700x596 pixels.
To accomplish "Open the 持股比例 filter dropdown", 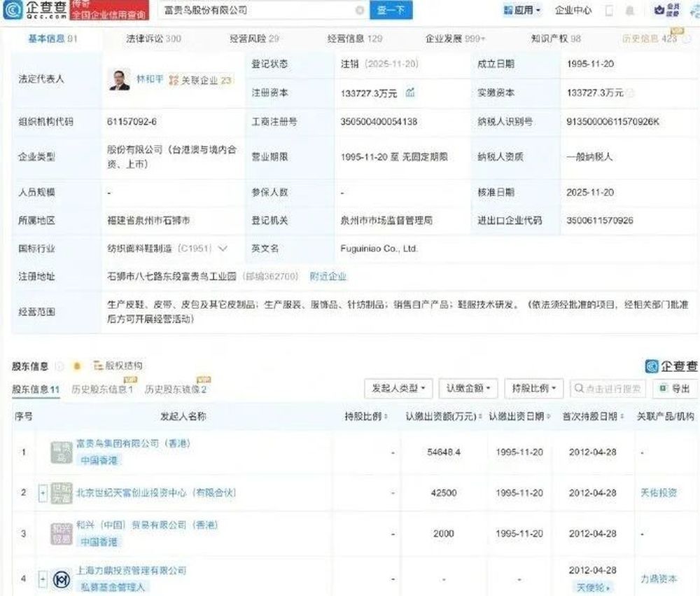I will (537, 387).
